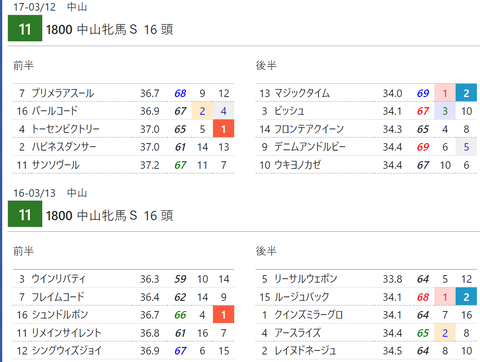The image size is (480, 362).
Task: Click the orange cell 1 in トーセンビクトリー row
Action: click(x=223, y=129)
